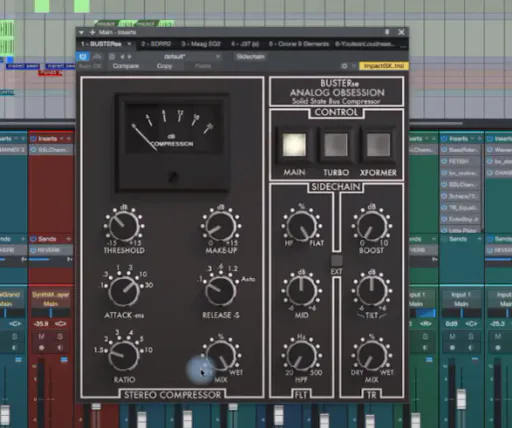Open the BUSTERse plugin tab dropdown arrow
This screenshot has width=512, height=428.
tap(129, 44)
